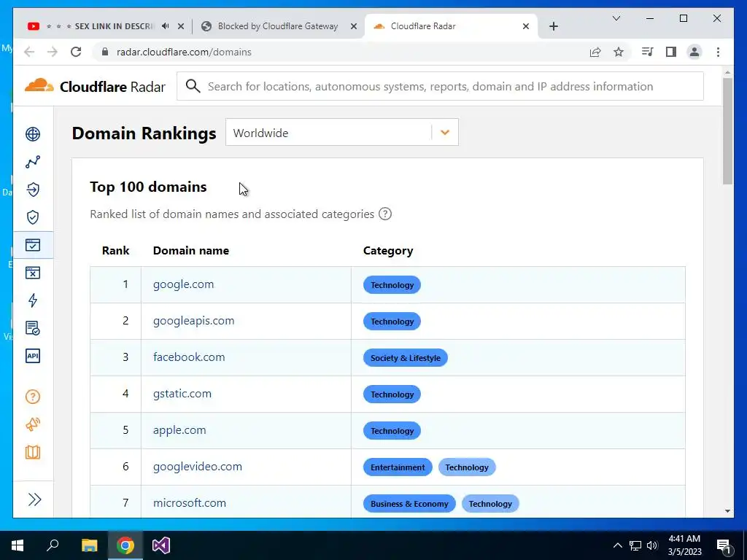Open the notification center icon

click(724, 545)
